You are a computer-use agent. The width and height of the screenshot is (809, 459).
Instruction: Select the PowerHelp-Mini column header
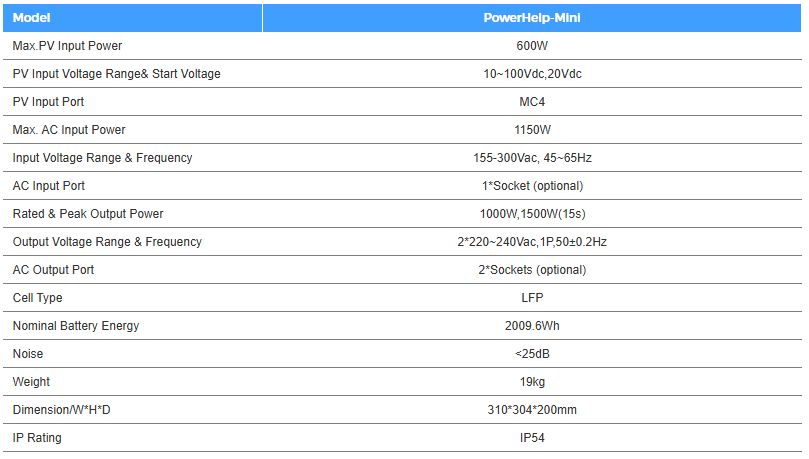pos(532,18)
